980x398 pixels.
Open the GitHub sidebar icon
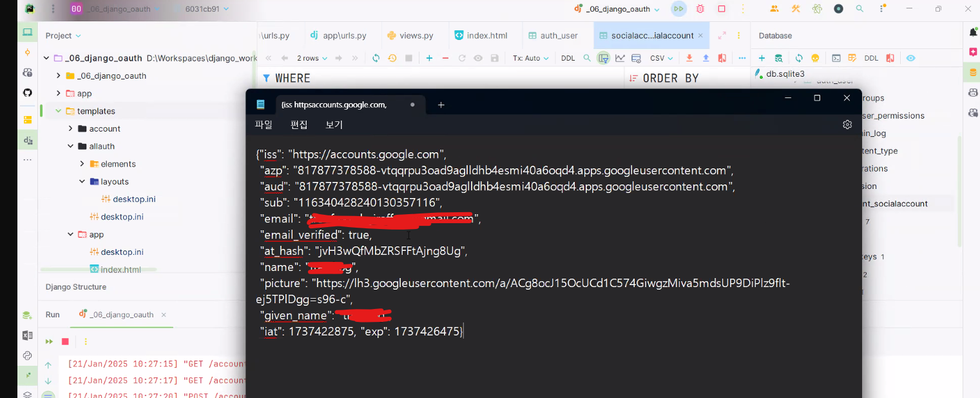[27, 93]
